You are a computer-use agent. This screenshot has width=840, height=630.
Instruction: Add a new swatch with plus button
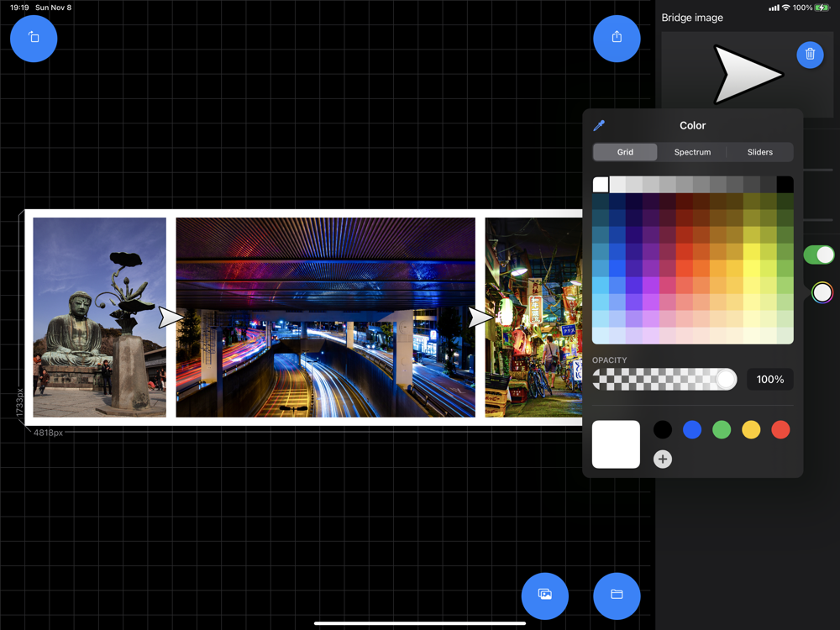[663, 459]
